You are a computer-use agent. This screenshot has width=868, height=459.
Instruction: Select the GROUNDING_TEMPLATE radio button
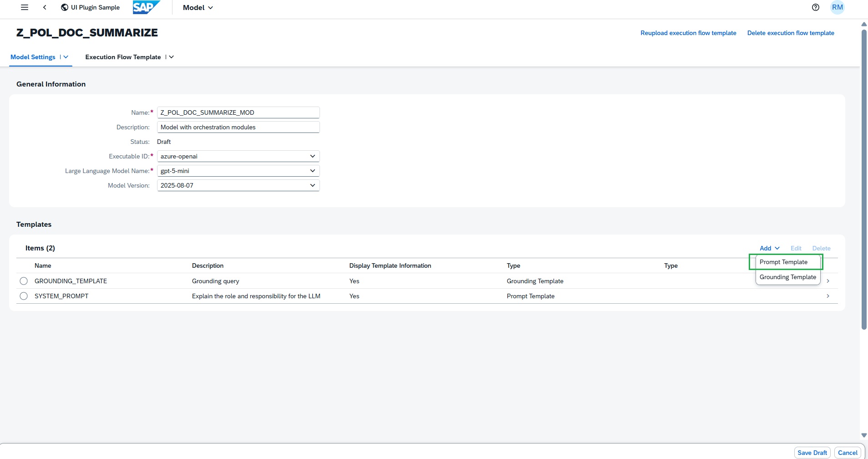24,281
